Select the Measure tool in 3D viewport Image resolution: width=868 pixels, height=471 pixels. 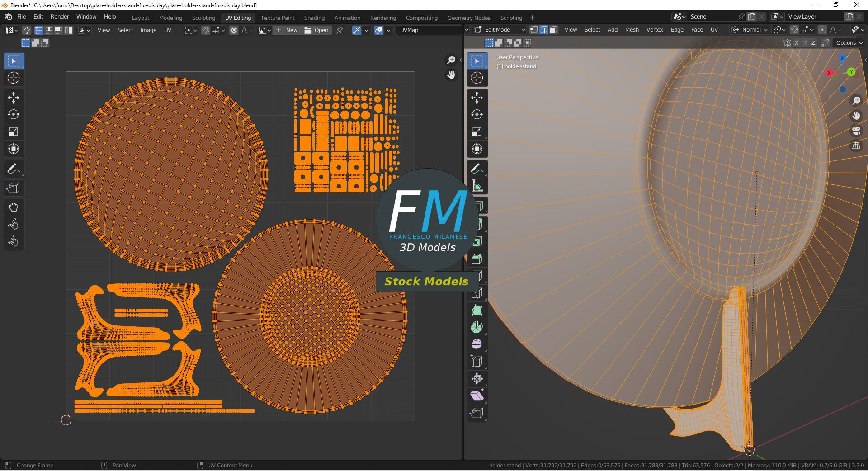coord(477,186)
